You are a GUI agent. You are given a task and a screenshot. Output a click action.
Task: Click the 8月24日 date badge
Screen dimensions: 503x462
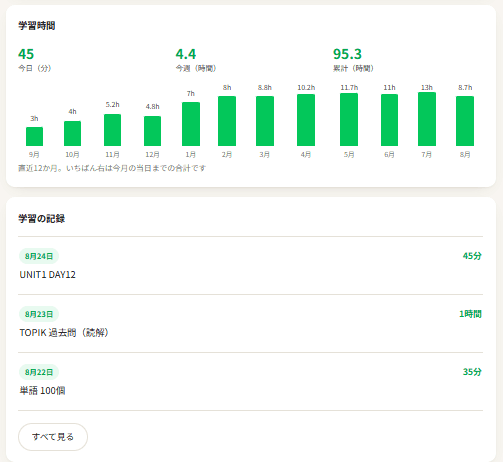pyautogui.click(x=39, y=256)
